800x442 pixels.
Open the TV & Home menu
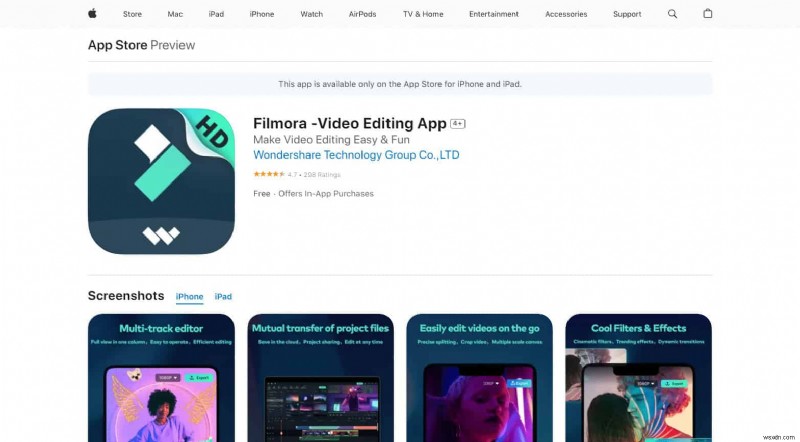coord(423,14)
